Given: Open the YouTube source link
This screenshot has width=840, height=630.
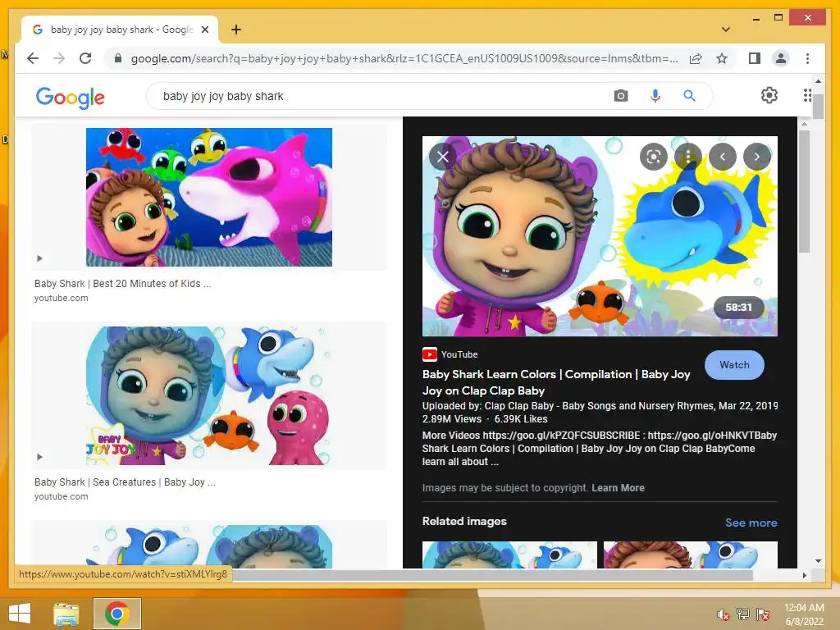Looking at the screenshot, I should coord(450,354).
